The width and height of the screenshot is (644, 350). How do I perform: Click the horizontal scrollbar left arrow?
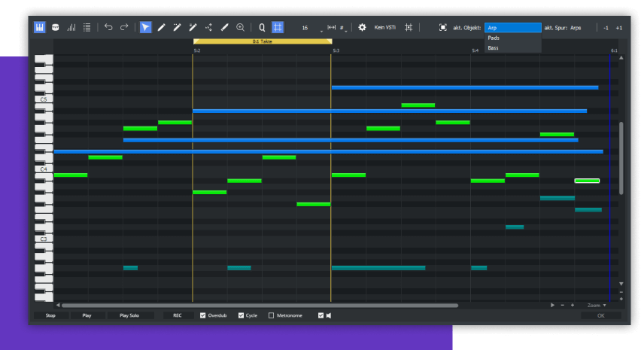58,306
